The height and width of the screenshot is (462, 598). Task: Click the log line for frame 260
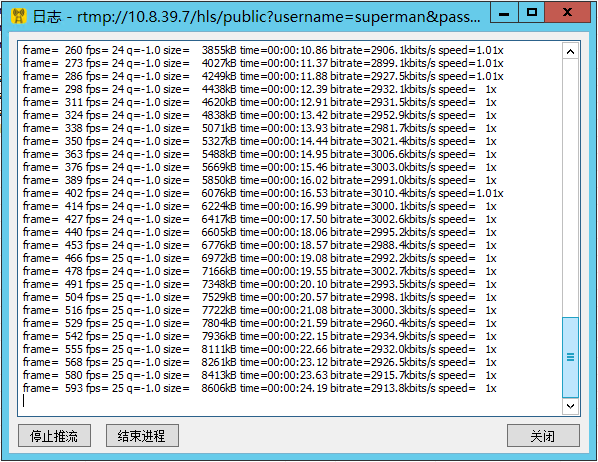coord(263,50)
